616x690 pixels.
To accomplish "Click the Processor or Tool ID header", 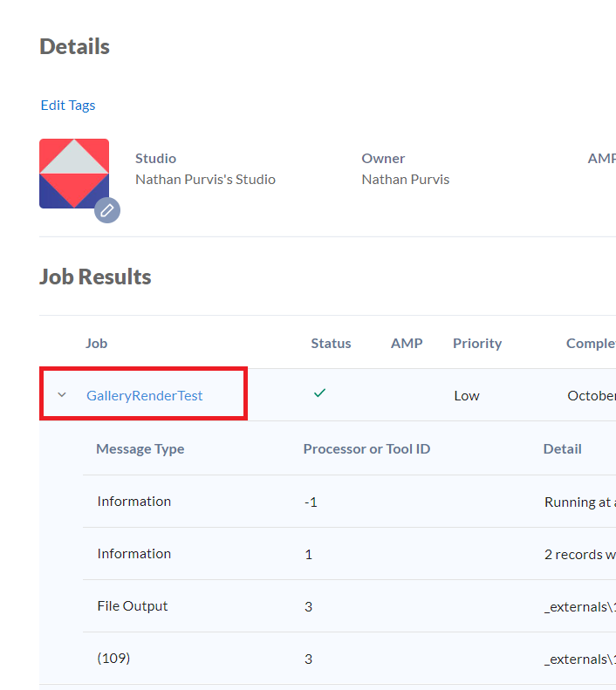I will point(366,448).
